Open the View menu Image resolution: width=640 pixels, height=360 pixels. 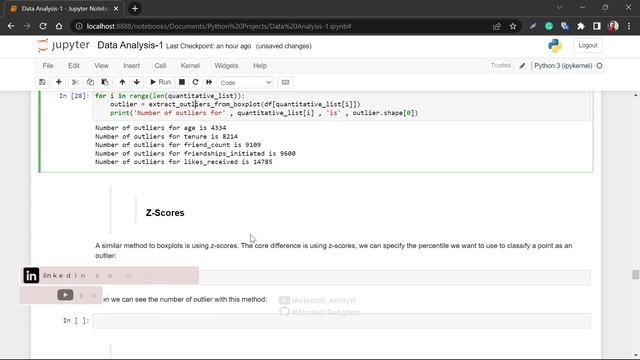tap(102, 66)
